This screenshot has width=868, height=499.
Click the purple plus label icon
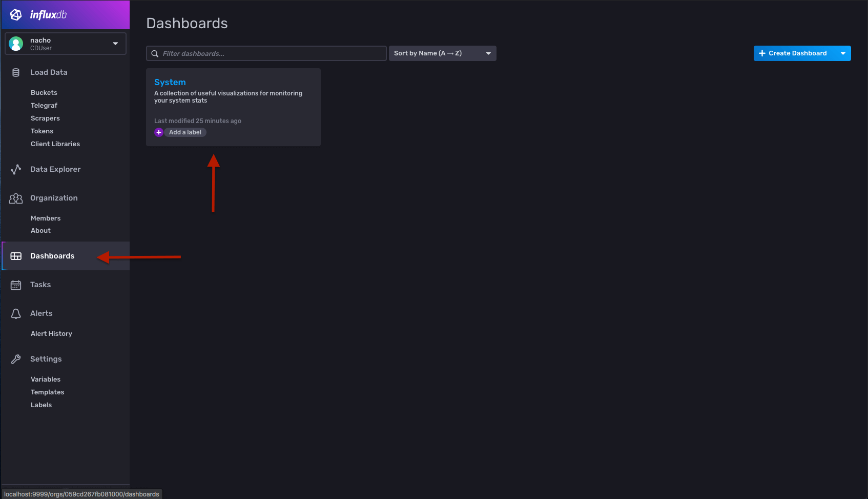159,132
